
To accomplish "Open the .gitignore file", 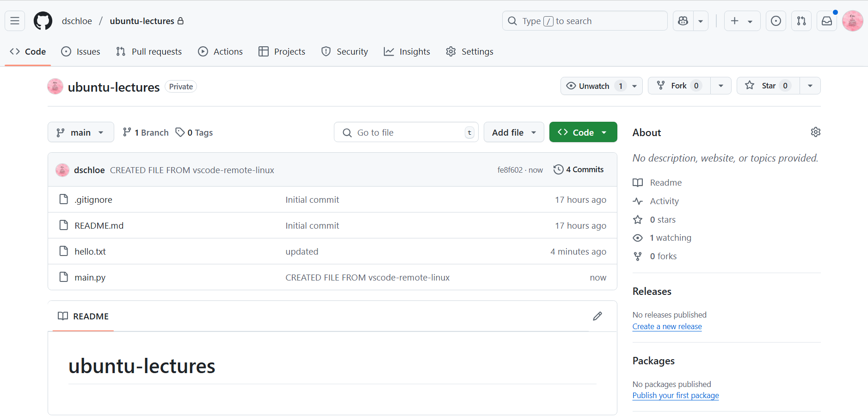I will [x=93, y=200].
